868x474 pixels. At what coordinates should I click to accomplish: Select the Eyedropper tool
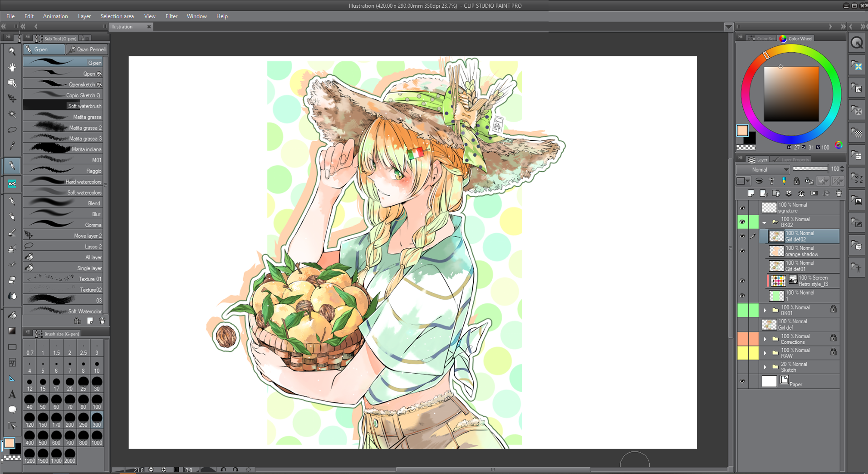(x=12, y=146)
